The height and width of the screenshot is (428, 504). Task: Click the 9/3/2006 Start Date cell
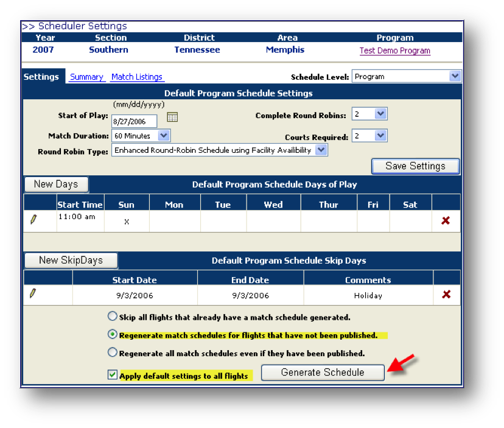point(135,295)
